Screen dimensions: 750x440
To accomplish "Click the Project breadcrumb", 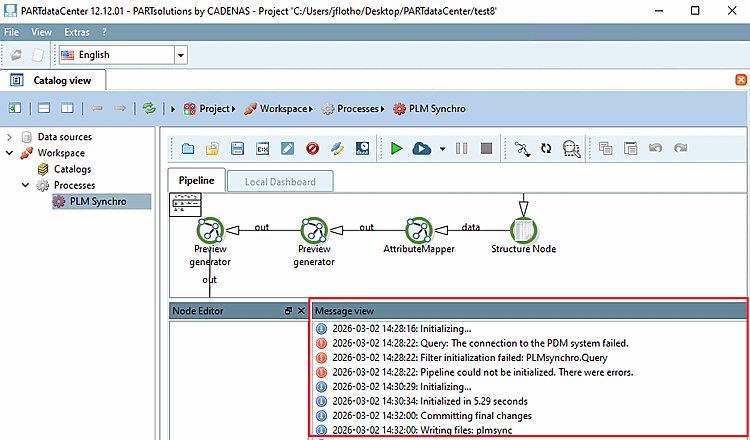I will tap(207, 109).
